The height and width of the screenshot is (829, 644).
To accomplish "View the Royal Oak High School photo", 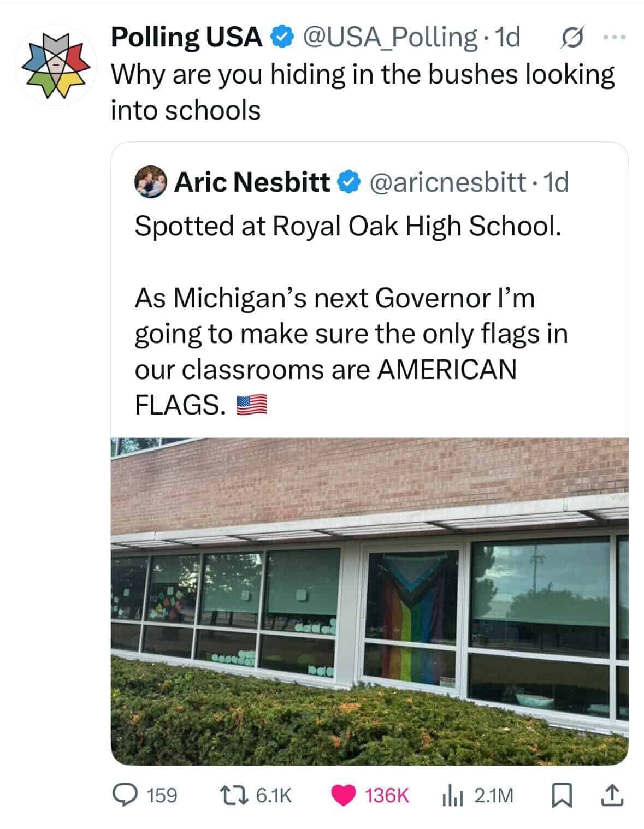I will tap(369, 601).
